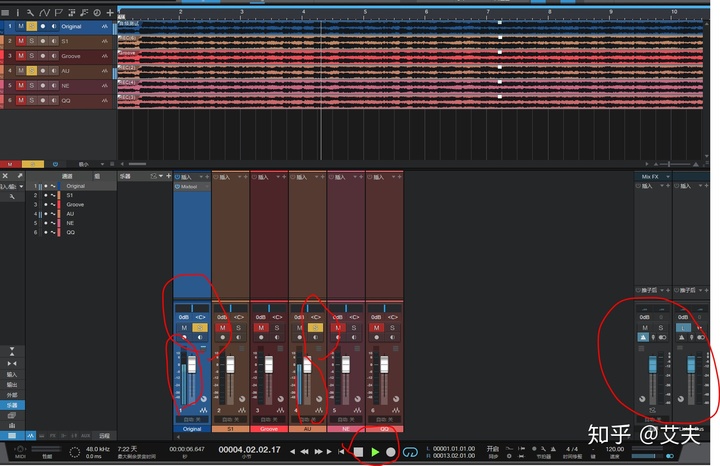
Task: Unmute the S1 channel in mixer
Action: 223,328
